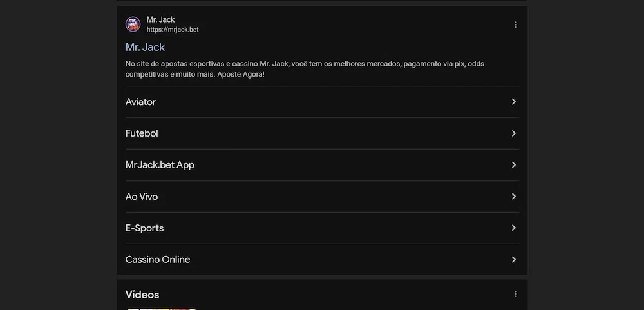Open the three-dot menu beside Vídeos
Image resolution: width=644 pixels, height=310 pixels.
pos(516,294)
